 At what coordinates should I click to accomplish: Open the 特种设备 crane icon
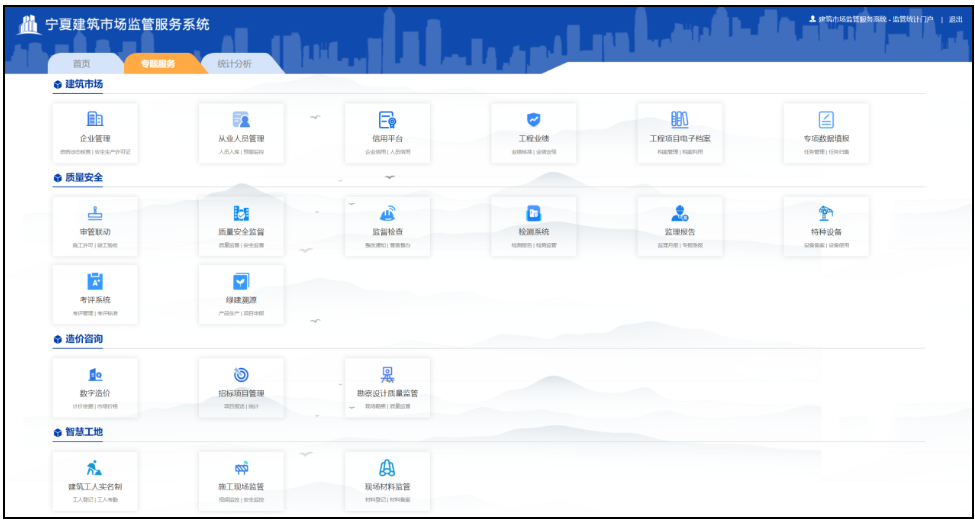(826, 212)
